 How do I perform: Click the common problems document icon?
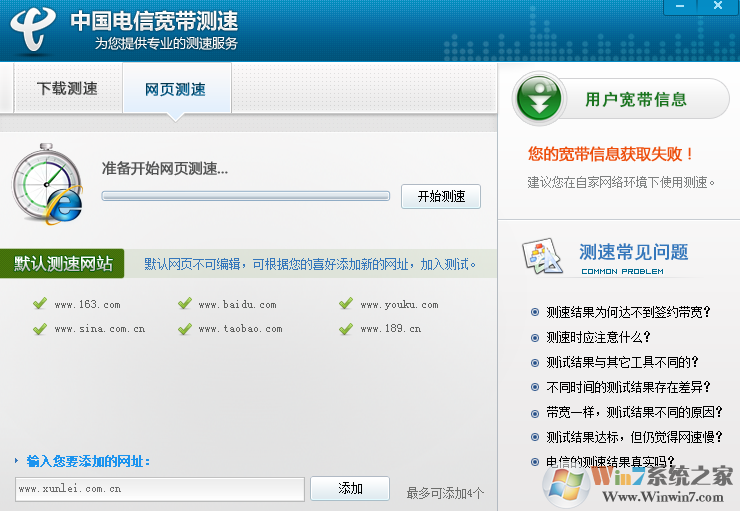[x=542, y=255]
